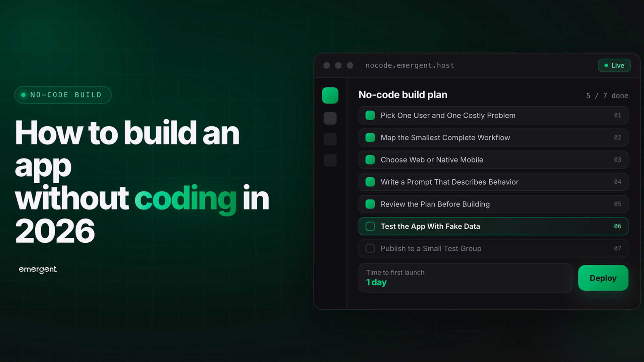Click the Deploy button
This screenshot has height=362, width=644.
tap(603, 278)
